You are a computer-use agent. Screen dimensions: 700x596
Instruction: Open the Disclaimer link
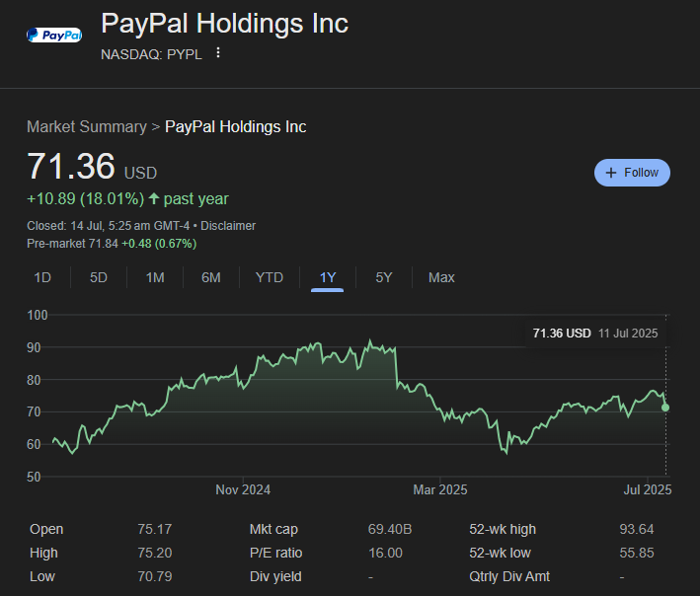[x=228, y=226]
